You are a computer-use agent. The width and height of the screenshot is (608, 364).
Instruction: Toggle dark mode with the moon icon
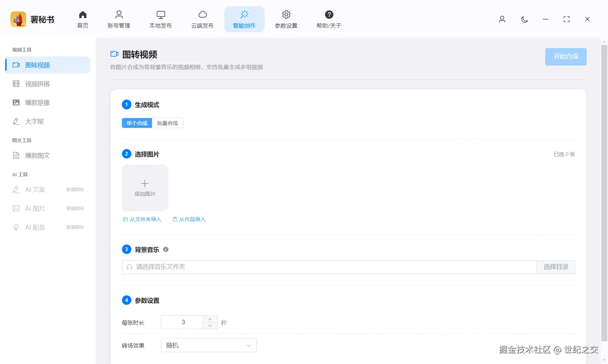[524, 20]
